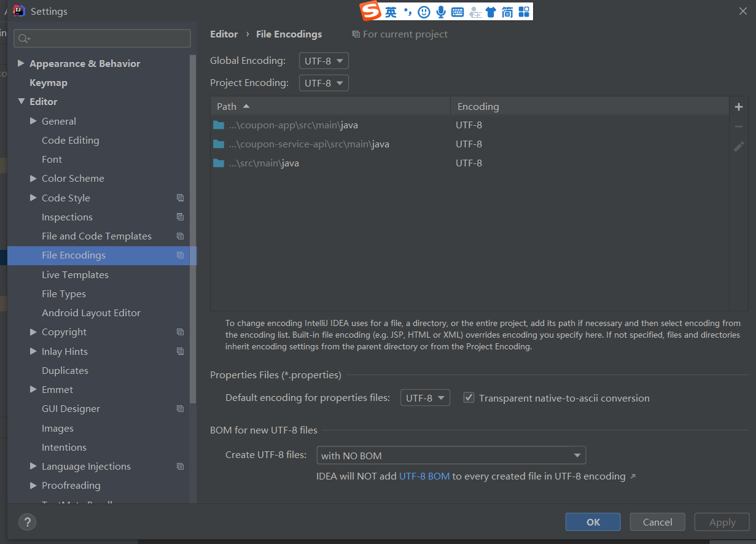Click UTF-8 encoding cell for coupon-service-api
Screen dimensions: 756x544
point(469,144)
